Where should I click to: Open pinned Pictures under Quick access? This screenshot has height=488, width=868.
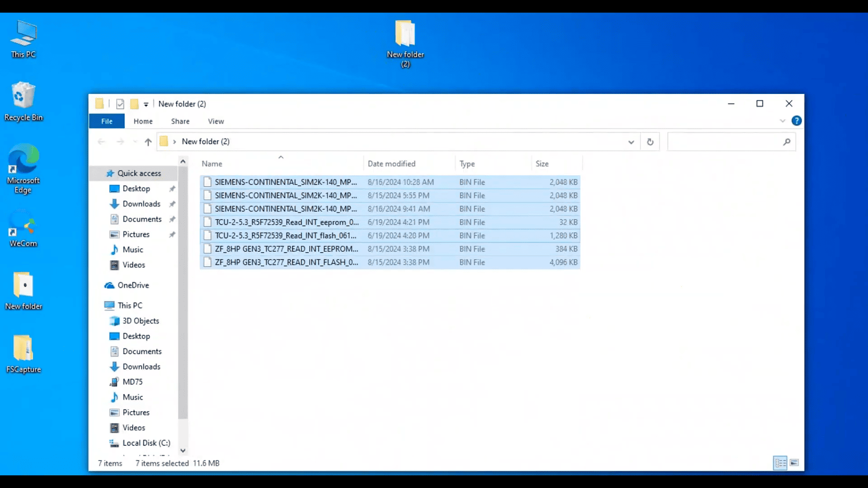(136, 235)
